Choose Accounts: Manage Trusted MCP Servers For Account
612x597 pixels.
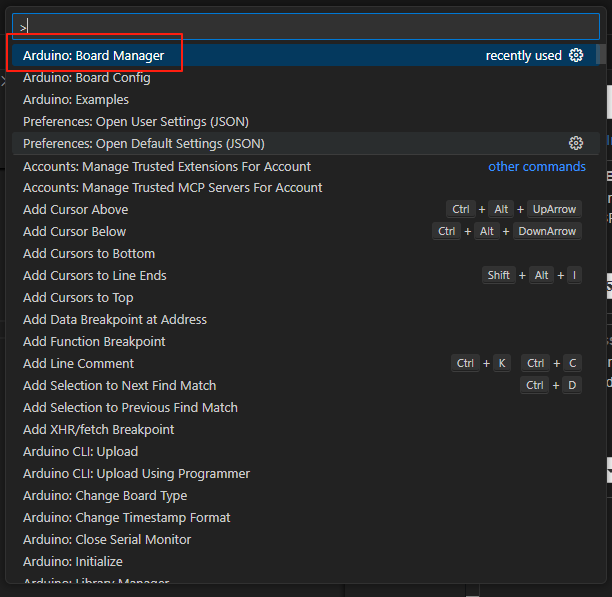point(306,188)
